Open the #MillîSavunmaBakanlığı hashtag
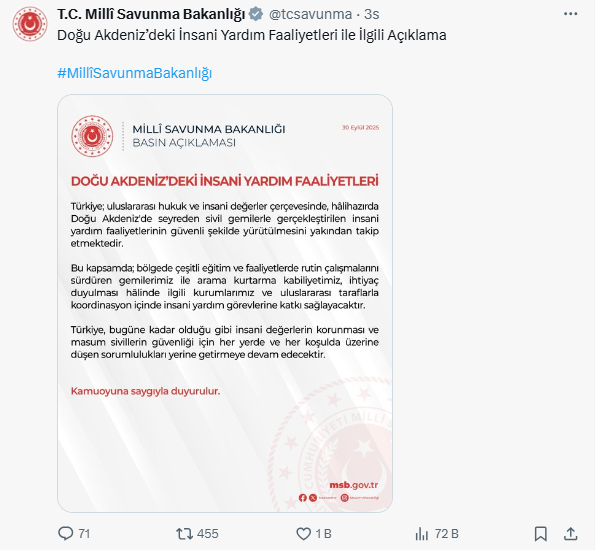Image resolution: width=597 pixels, height=550 pixels. pyautogui.click(x=134, y=73)
